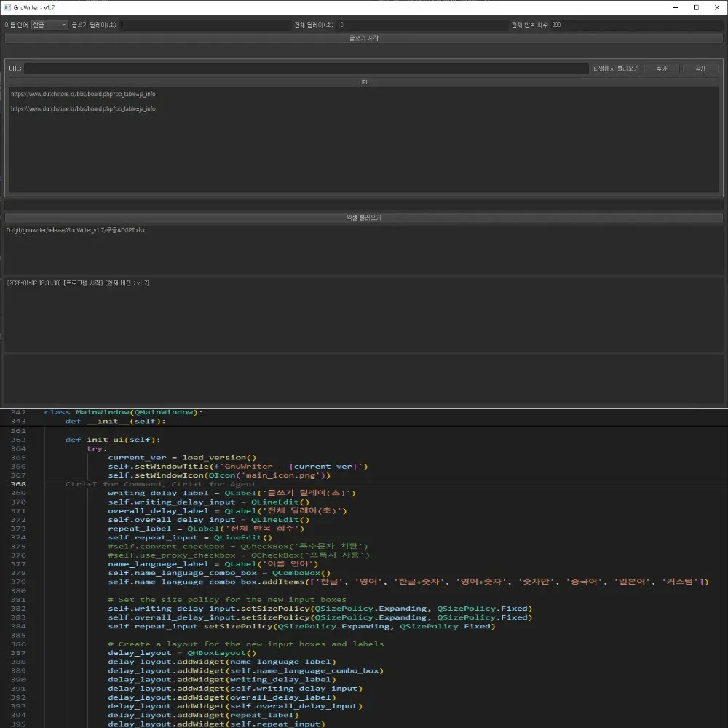Click the 엑셀 불러오기 button
The image size is (728, 728).
pos(363,217)
